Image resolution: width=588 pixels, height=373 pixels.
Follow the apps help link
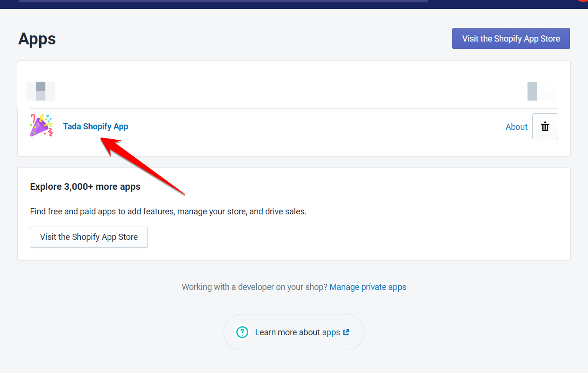[336, 332]
